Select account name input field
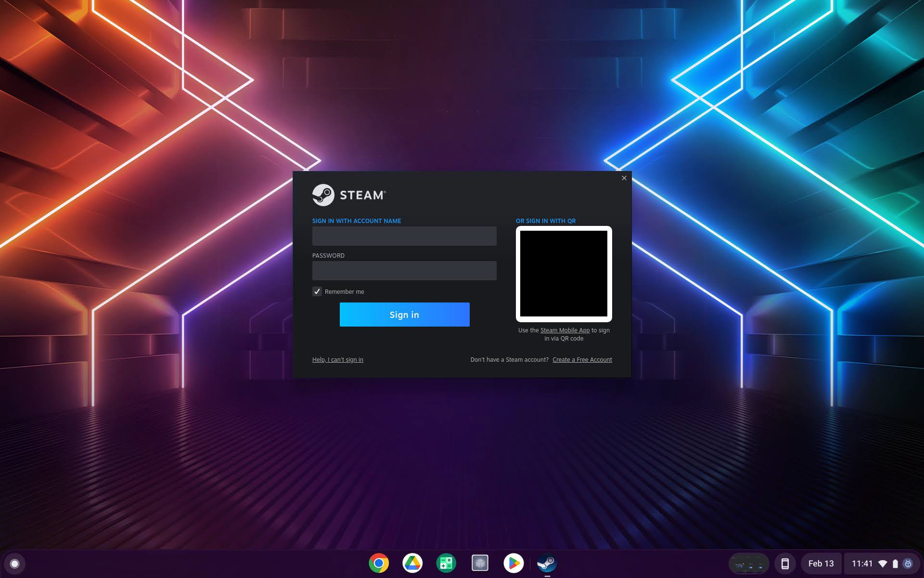 tap(404, 236)
